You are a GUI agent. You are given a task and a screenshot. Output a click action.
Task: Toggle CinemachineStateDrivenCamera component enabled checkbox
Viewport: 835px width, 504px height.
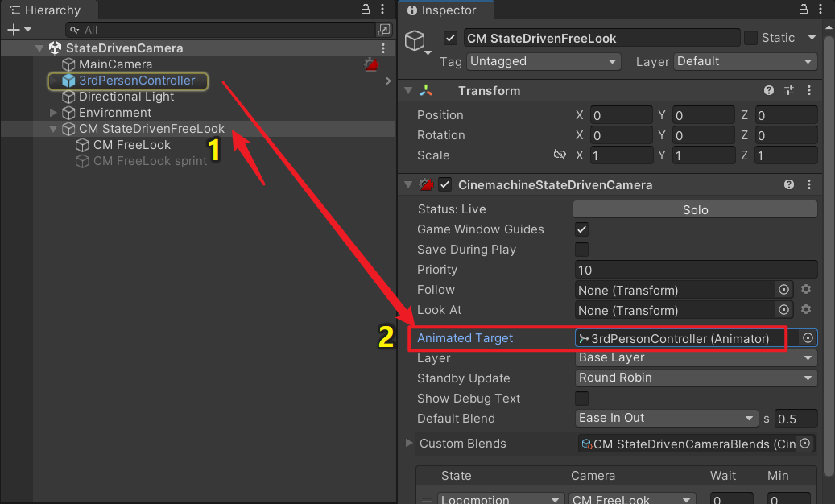pos(444,184)
